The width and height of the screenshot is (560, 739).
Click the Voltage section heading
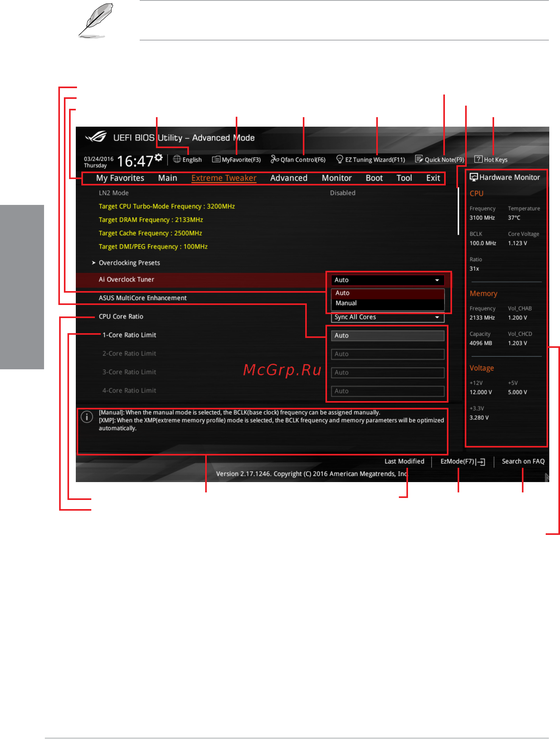pos(482,368)
